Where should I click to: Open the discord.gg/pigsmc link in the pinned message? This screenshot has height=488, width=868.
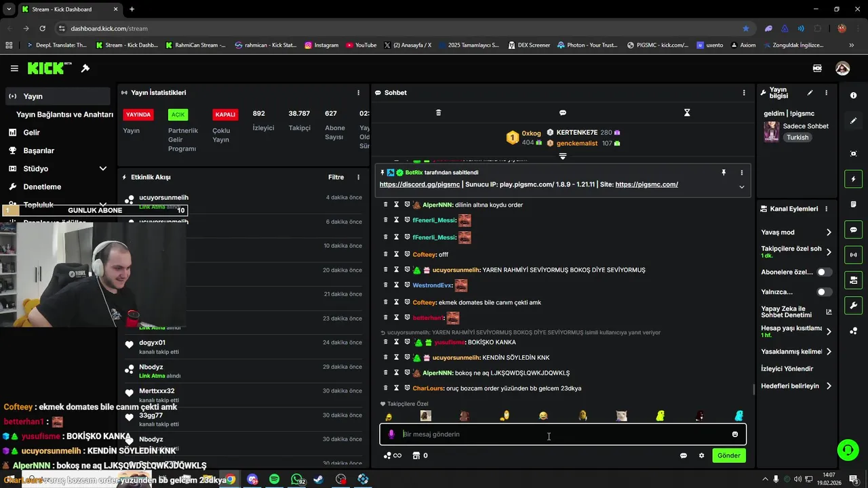pos(419,184)
